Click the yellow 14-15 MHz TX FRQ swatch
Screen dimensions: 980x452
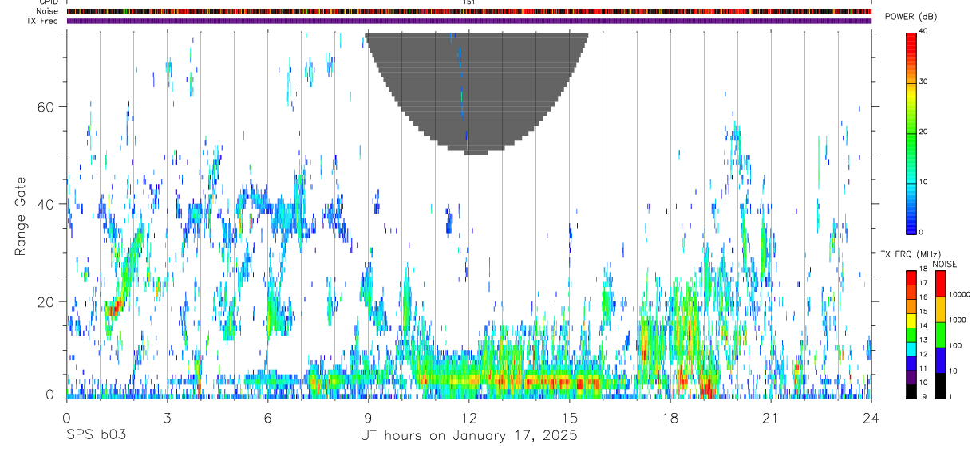911,320
